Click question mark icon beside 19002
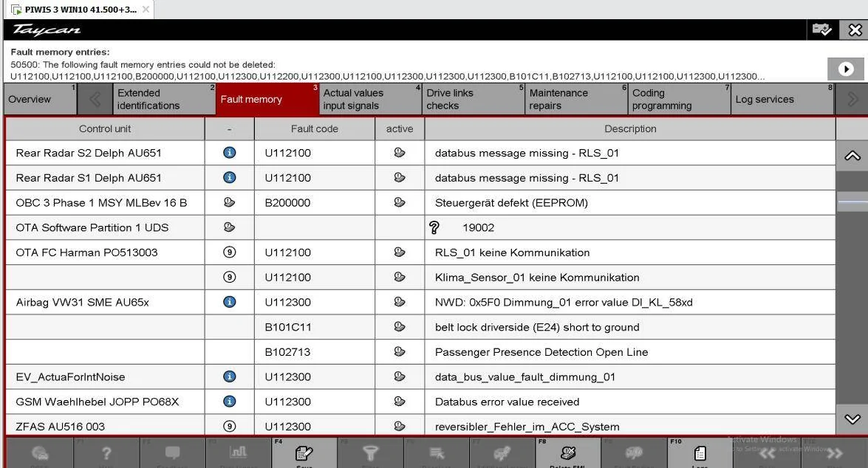868x468 pixels. point(434,227)
